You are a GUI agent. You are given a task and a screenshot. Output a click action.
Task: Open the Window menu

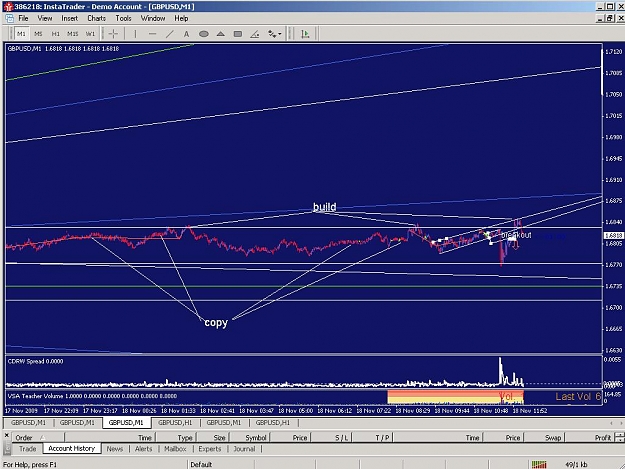[153, 18]
